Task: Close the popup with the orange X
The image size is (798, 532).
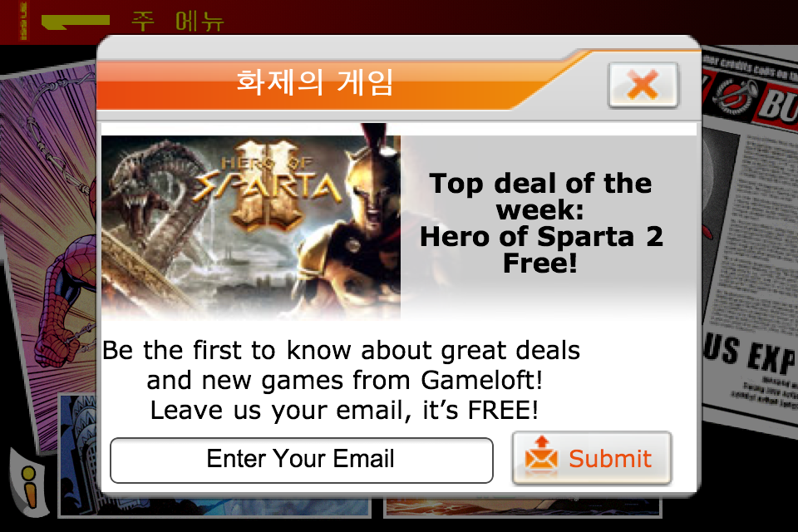Action: tap(643, 85)
